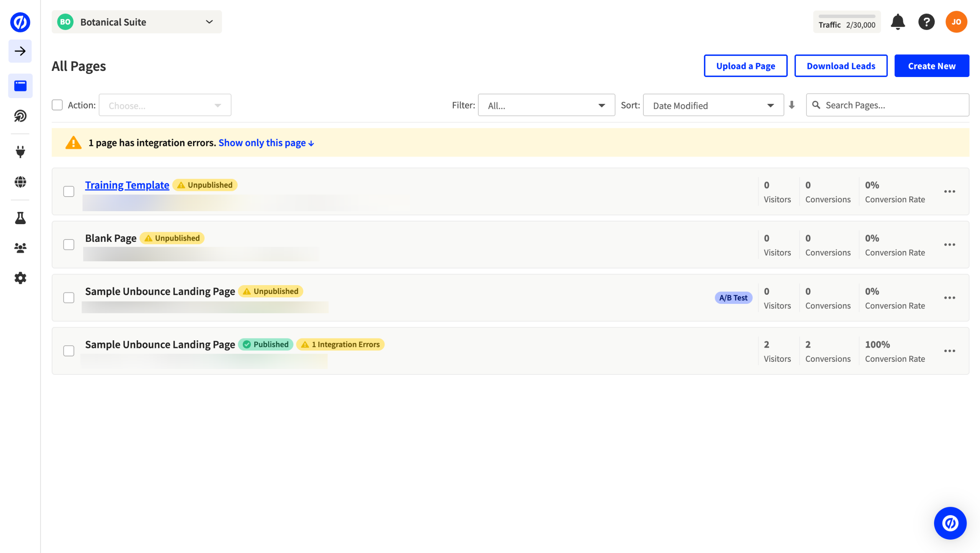Open the Botanical Suite client dropdown

pos(136,22)
